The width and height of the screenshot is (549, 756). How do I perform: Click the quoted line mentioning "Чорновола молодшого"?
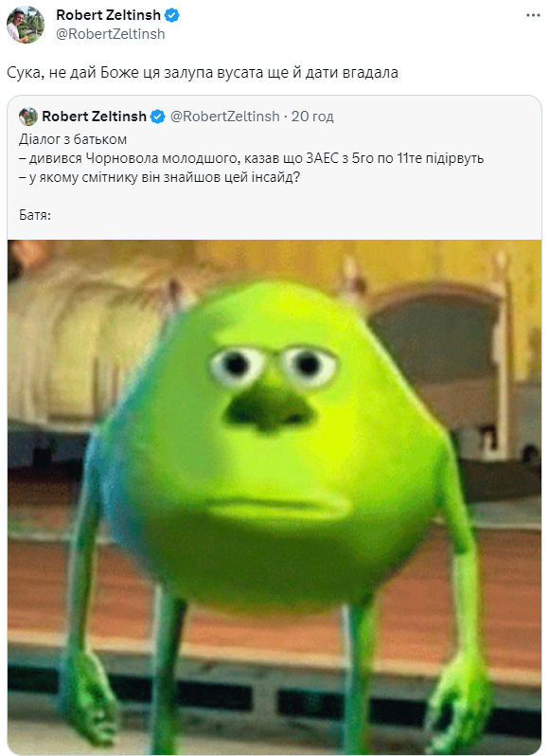click(x=252, y=158)
